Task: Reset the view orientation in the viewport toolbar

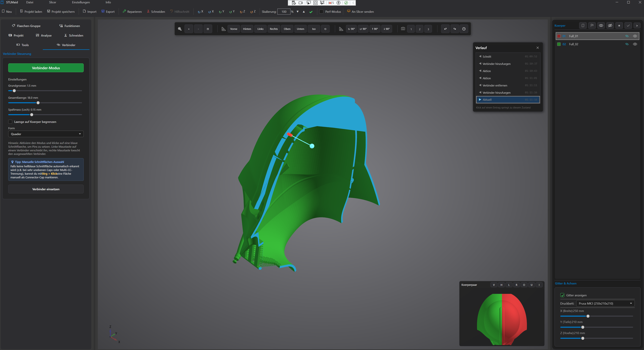Action: (x=325, y=29)
